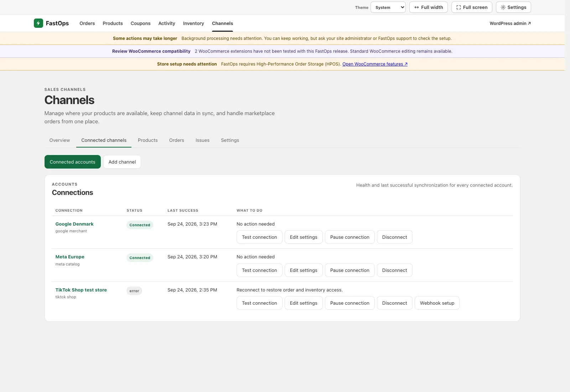Click the 'tiktok shop' subtitle text

[66, 297]
